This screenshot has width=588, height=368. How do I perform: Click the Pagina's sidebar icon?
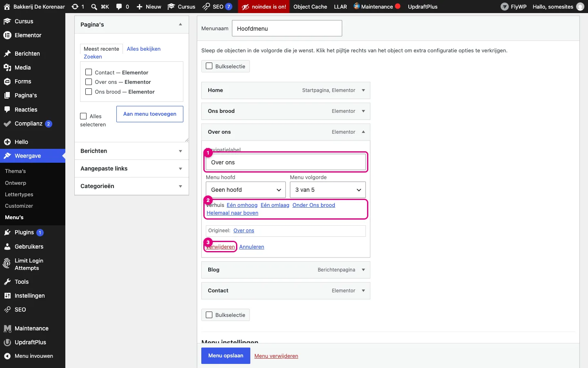tap(7, 95)
